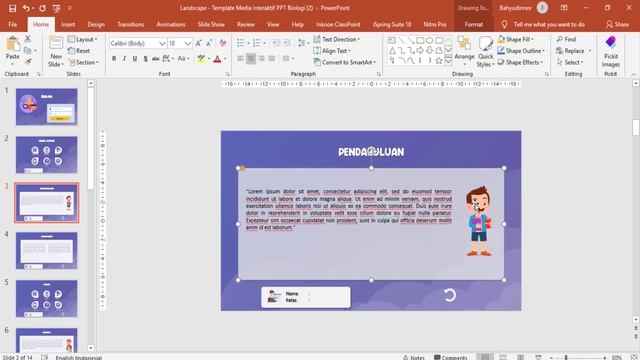Click the Cut scissors icon

(x=28, y=39)
